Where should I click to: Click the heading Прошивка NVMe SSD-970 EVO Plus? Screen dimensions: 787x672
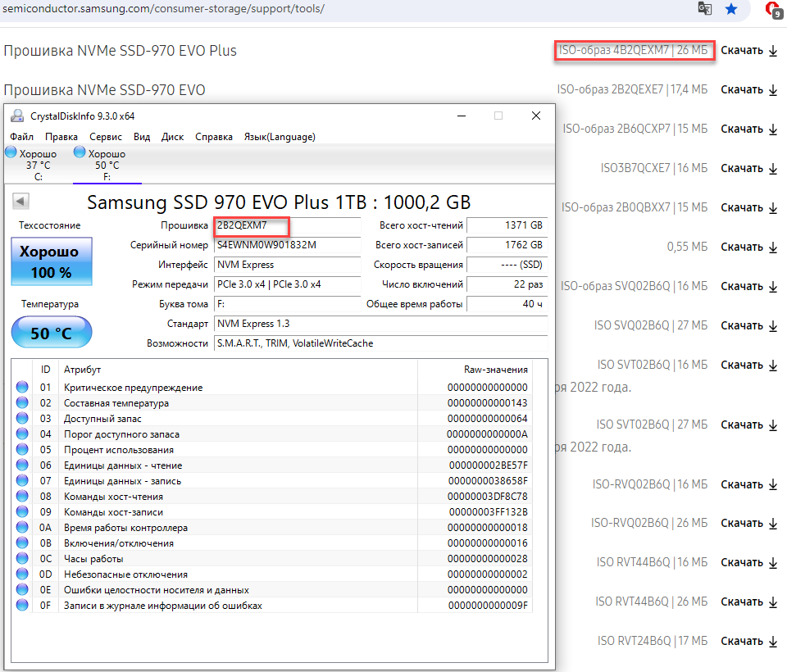(120, 51)
